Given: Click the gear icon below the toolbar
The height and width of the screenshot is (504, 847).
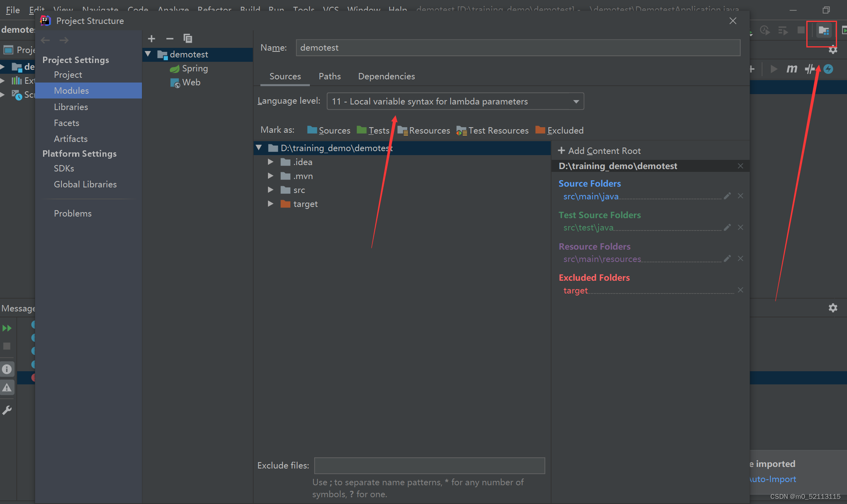Looking at the screenshot, I should 833,49.
